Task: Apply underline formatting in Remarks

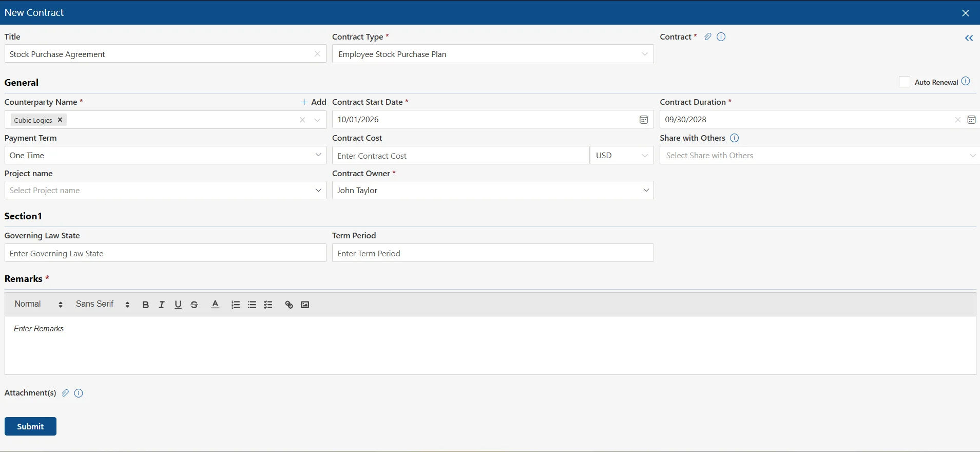Action: [x=178, y=305]
